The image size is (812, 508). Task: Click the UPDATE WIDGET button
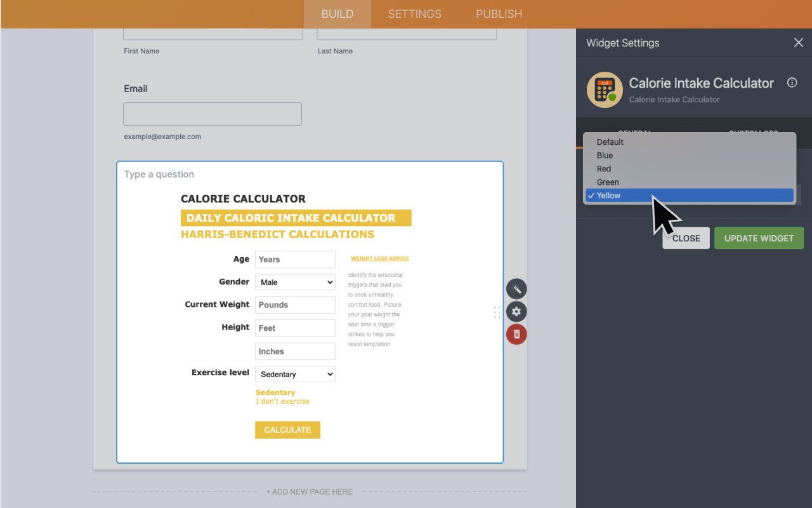click(759, 237)
